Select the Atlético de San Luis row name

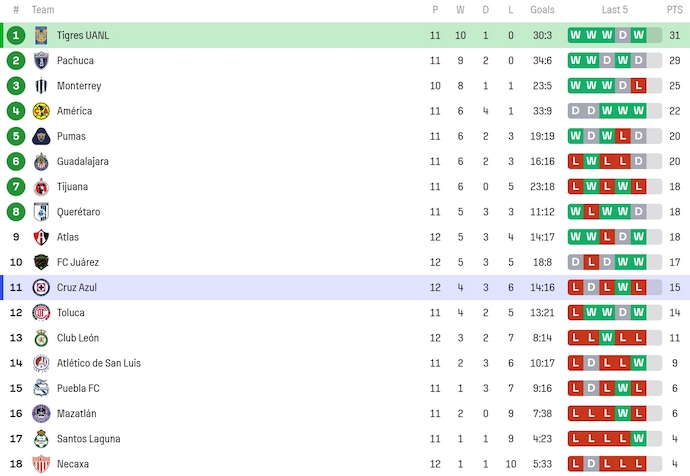pyautogui.click(x=99, y=363)
